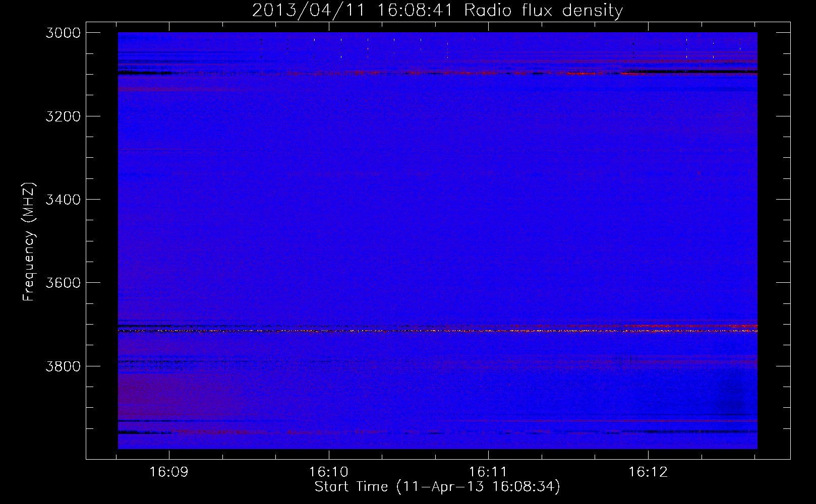Select the 3600 frequency axis label
This screenshot has height=504, width=816.
point(63,283)
